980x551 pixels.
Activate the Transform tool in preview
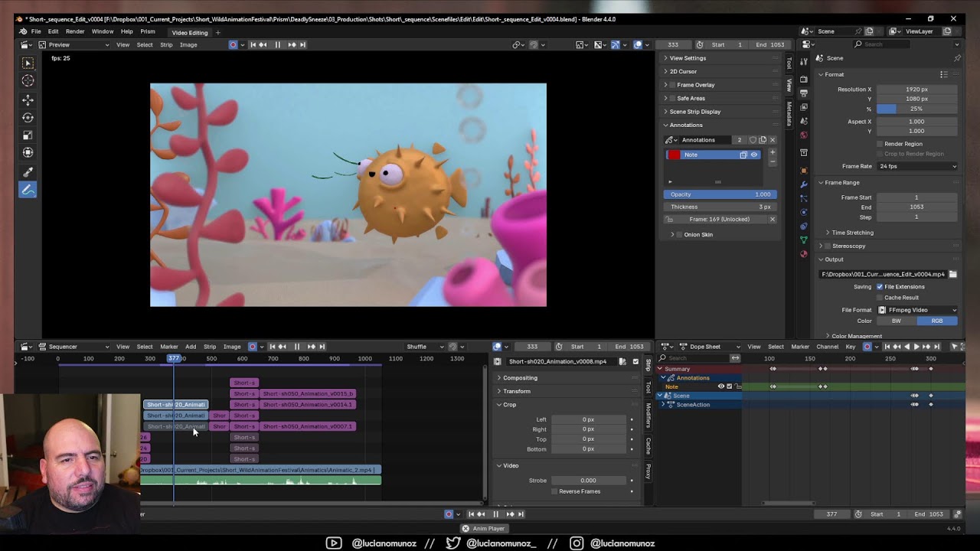28,153
